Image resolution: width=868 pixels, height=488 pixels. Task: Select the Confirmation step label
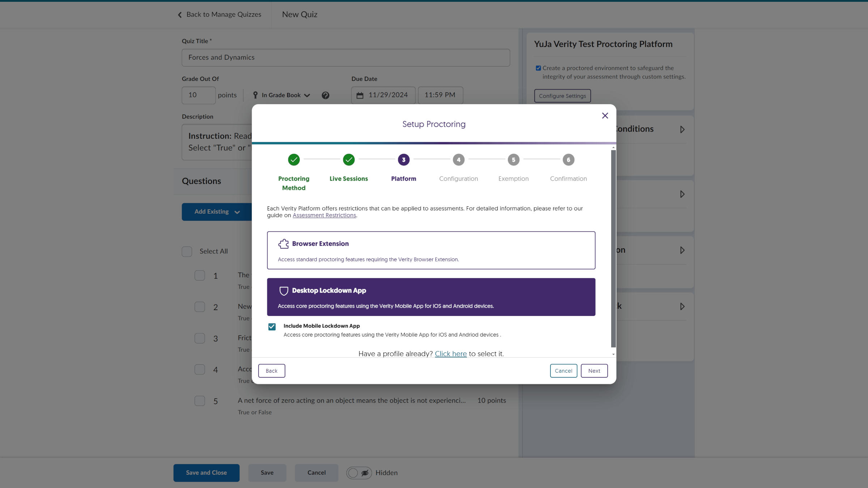tap(569, 179)
